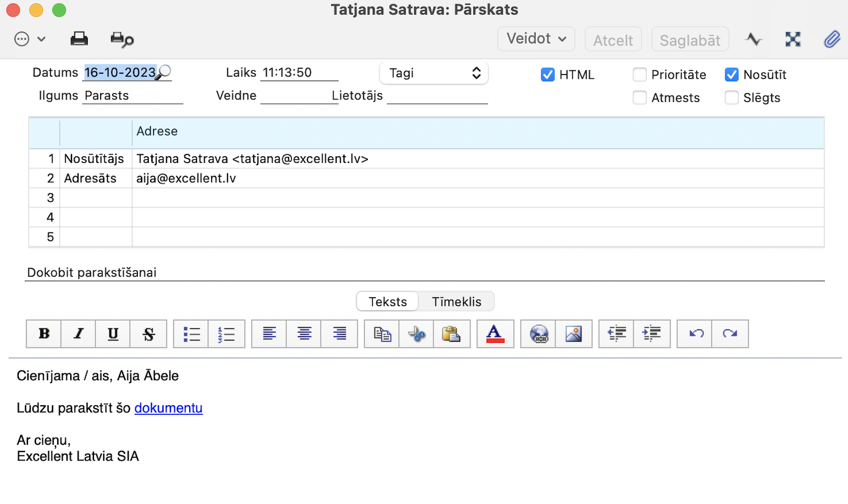The image size is (848, 504).
Task: Click the scissors cut icon
Action: pyautogui.click(x=417, y=334)
